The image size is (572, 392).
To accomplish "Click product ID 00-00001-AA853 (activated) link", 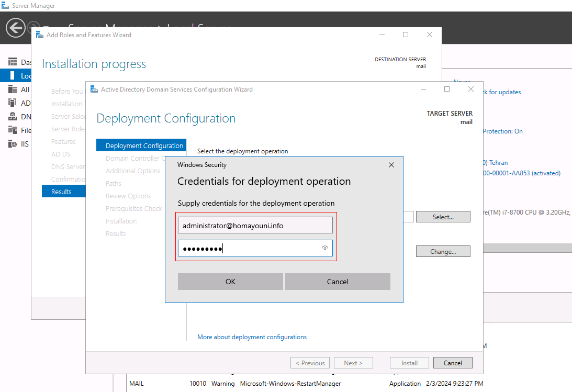I will (x=522, y=173).
